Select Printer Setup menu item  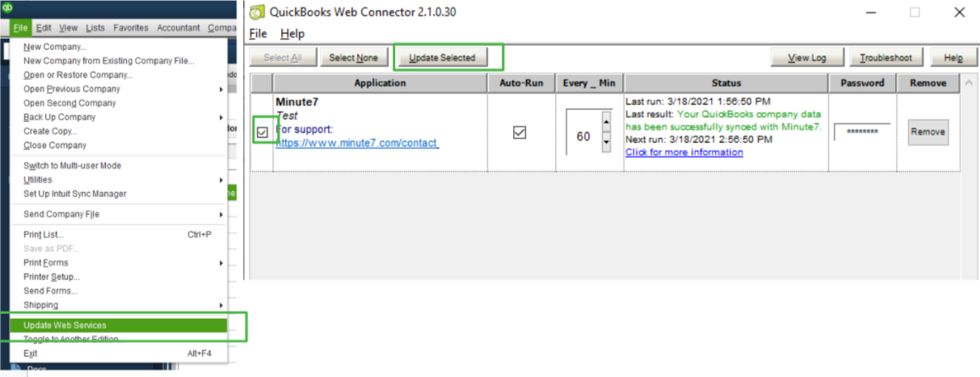120,277
